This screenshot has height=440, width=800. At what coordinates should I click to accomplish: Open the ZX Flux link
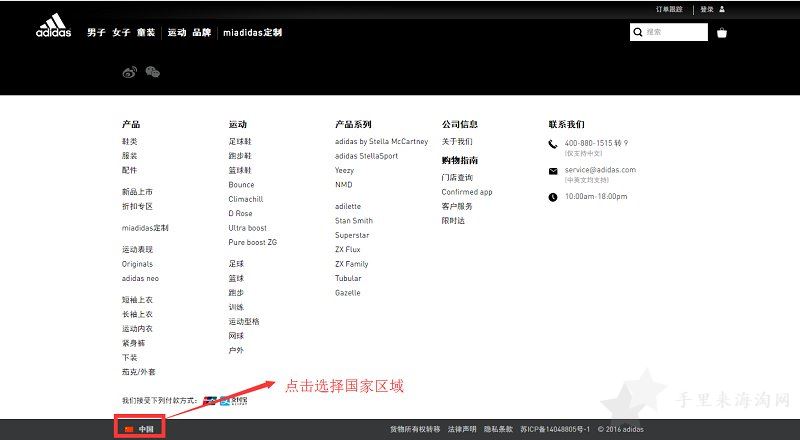point(347,250)
